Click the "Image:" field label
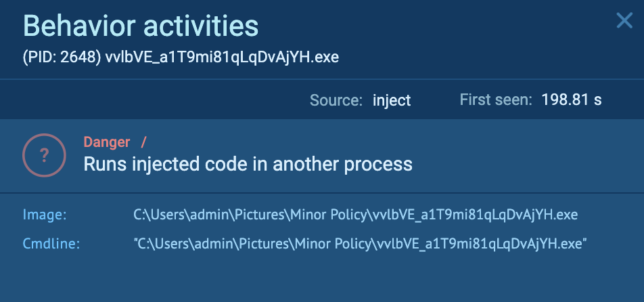The height and width of the screenshot is (302, 644). click(45, 215)
